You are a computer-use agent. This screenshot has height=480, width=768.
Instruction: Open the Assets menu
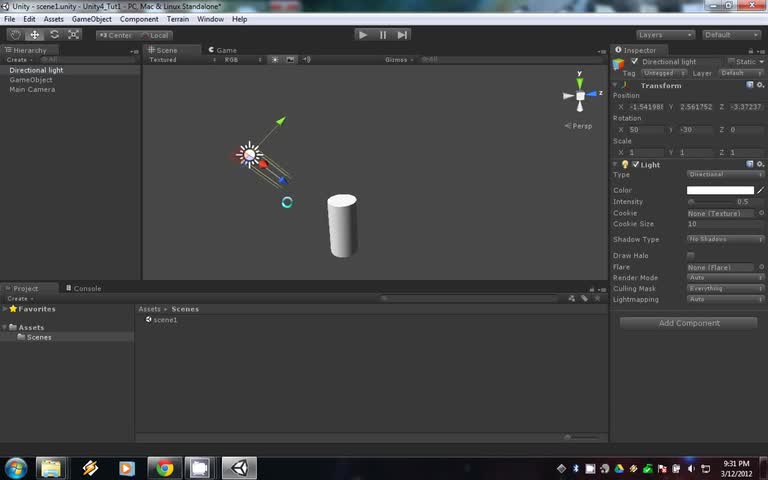point(53,19)
